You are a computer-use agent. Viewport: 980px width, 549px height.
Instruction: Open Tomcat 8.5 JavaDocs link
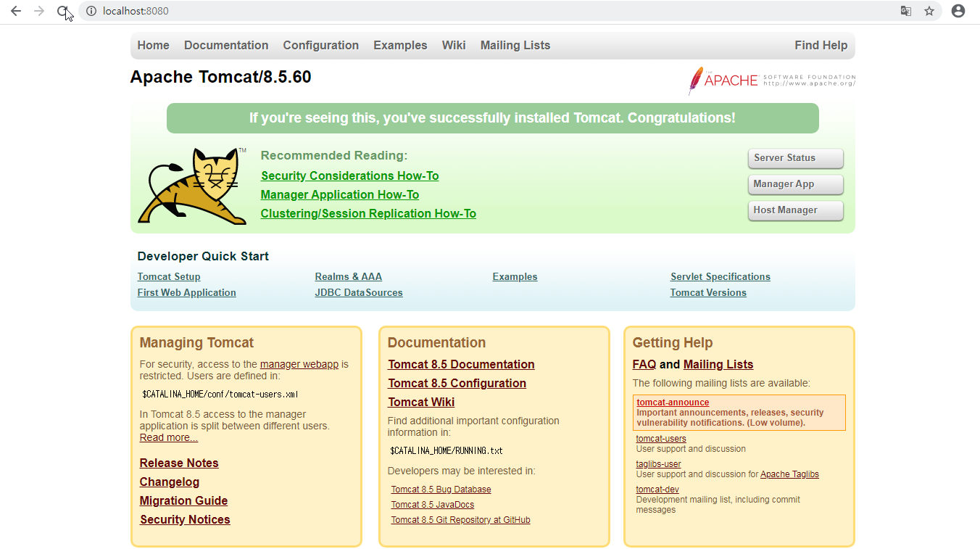[433, 505]
